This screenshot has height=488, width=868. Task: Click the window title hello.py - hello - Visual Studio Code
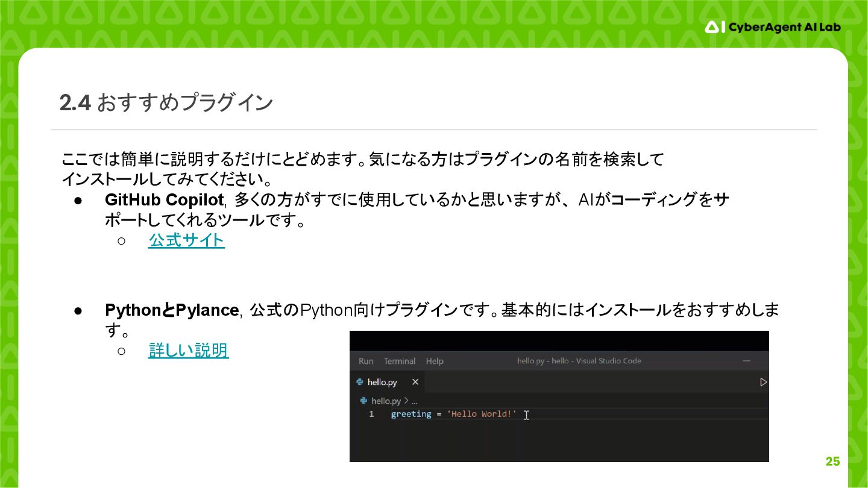[579, 361]
